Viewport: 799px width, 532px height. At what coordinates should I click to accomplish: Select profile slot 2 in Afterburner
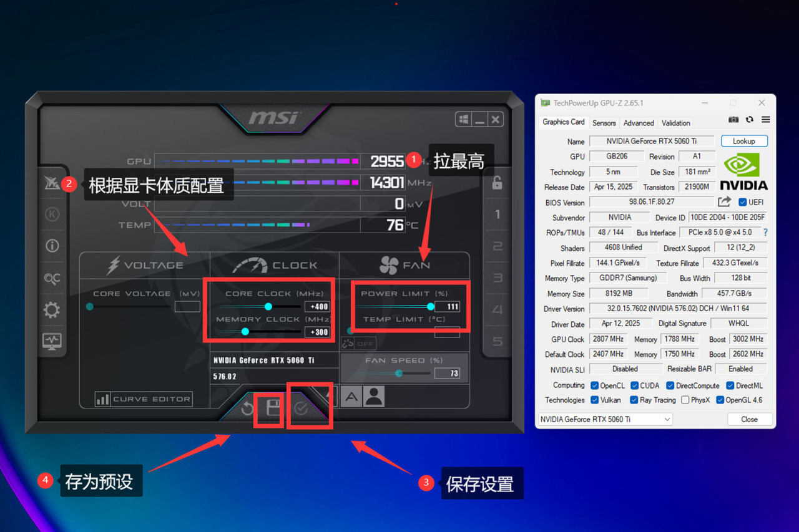[x=498, y=246]
